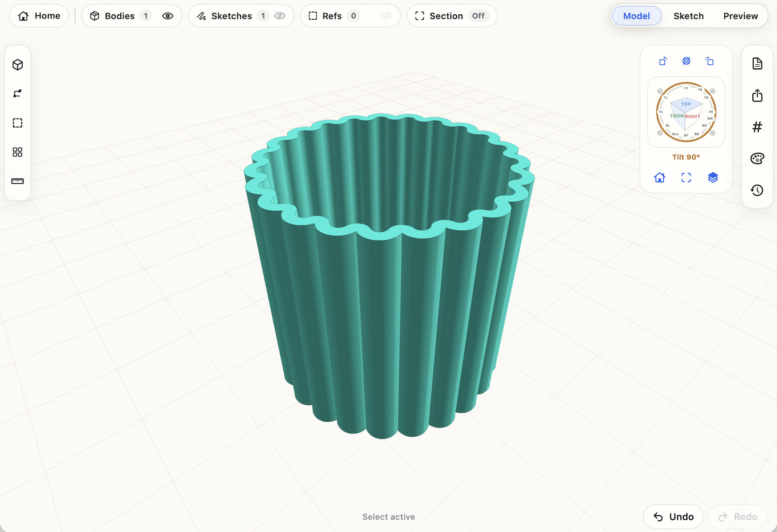
Task: Go to Home
Action: point(39,16)
